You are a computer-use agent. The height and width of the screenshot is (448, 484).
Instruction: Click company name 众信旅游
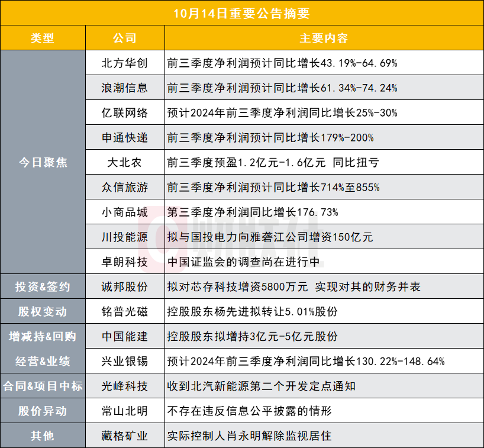point(125,187)
